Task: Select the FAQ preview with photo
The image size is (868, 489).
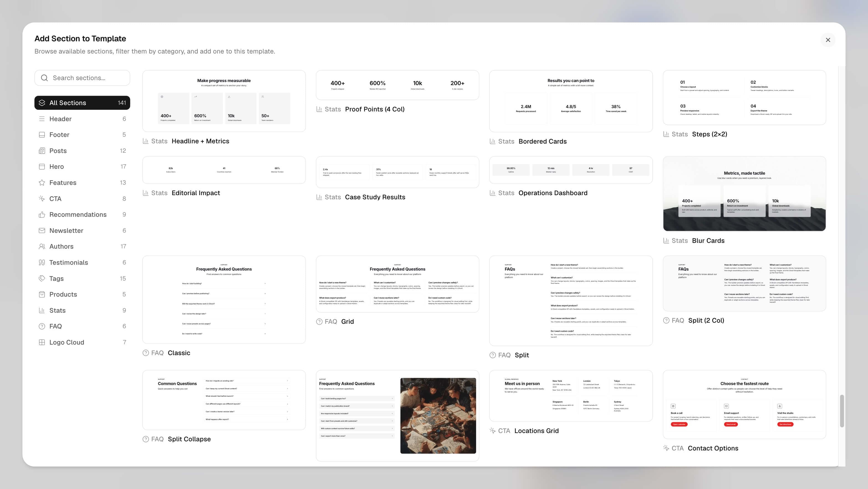Action: point(397,416)
